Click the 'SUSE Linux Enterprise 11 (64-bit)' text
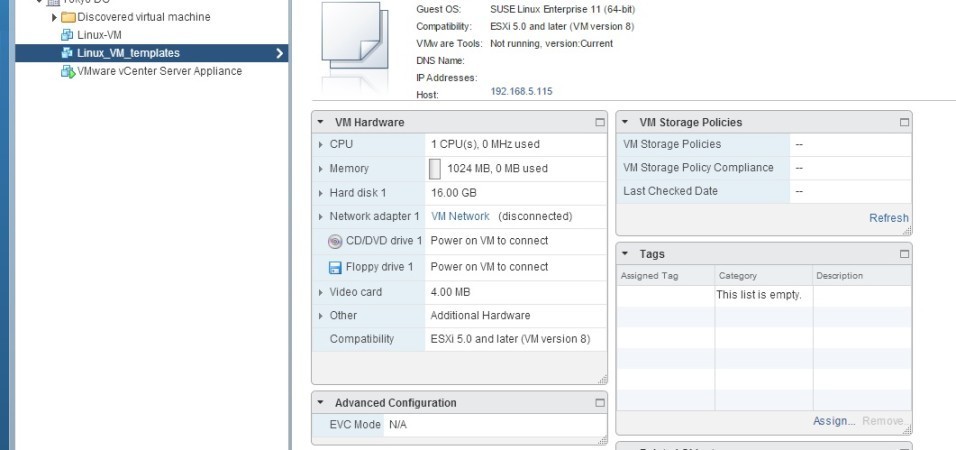This screenshot has height=450, width=956. [562, 9]
